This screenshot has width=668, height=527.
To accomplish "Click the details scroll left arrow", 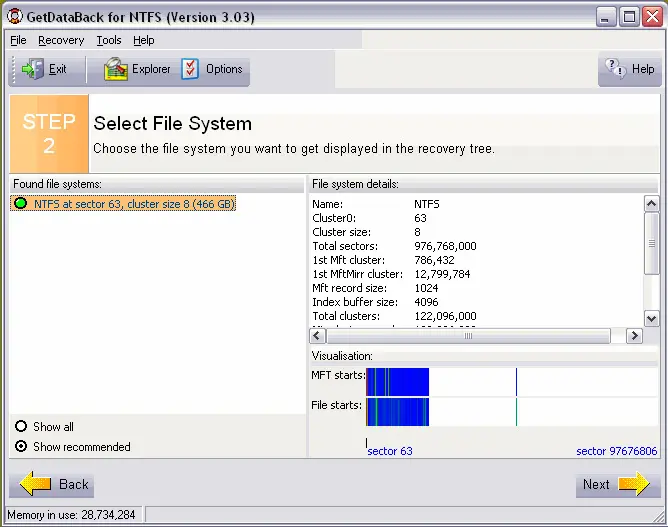I will point(317,336).
